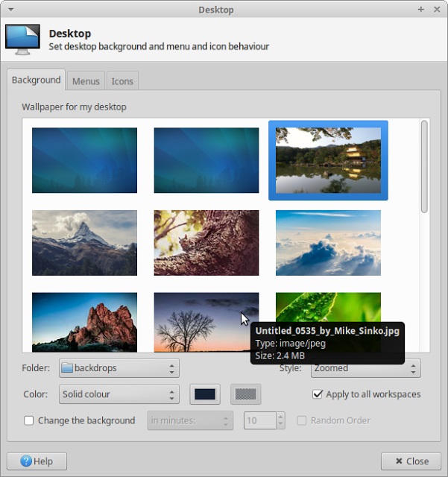Image resolution: width=448 pixels, height=477 pixels.
Task: Click the wallpaper list vertical scrollbar
Action: click(424, 168)
